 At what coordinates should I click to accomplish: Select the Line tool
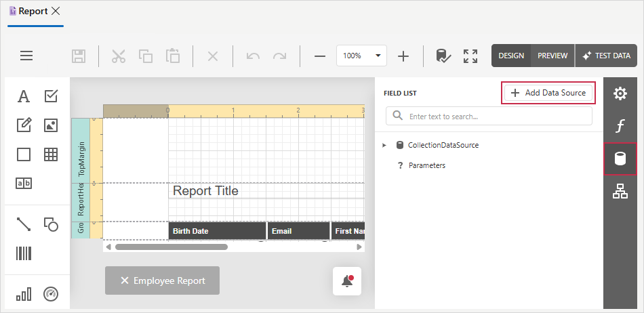[x=24, y=224]
